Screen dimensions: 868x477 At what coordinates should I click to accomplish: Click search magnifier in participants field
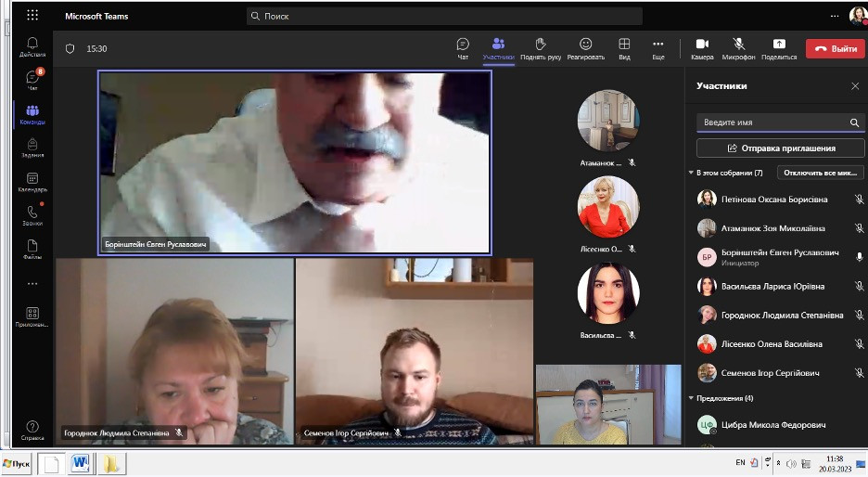tap(854, 122)
